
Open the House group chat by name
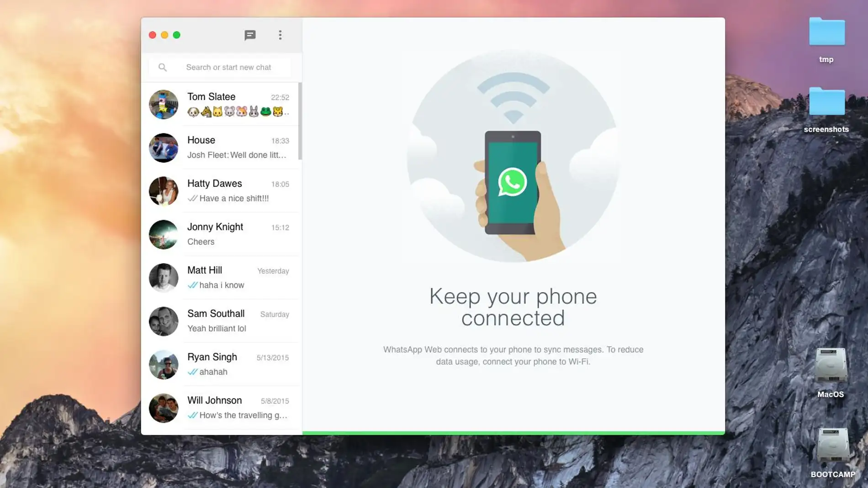tap(201, 140)
